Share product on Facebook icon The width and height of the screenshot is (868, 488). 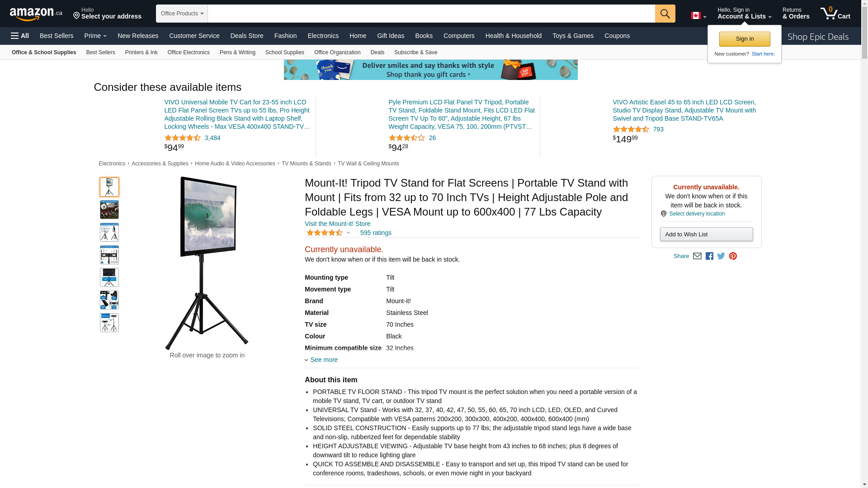(x=709, y=256)
